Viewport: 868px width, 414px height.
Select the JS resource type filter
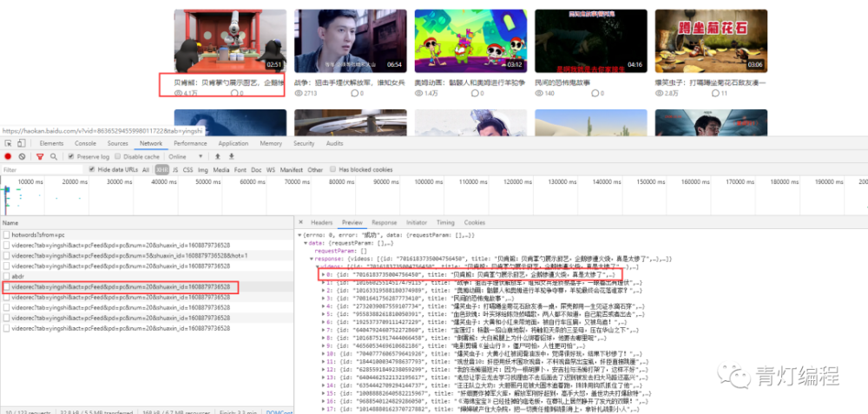coord(175,169)
